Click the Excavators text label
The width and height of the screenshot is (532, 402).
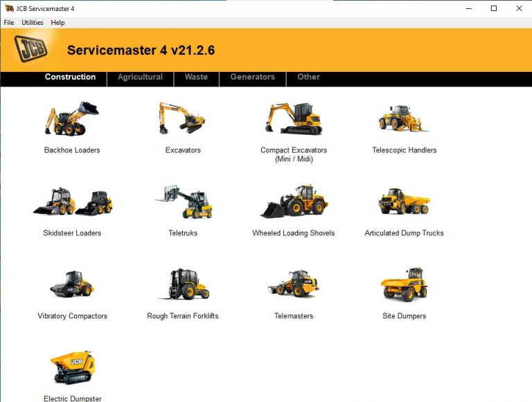[183, 150]
